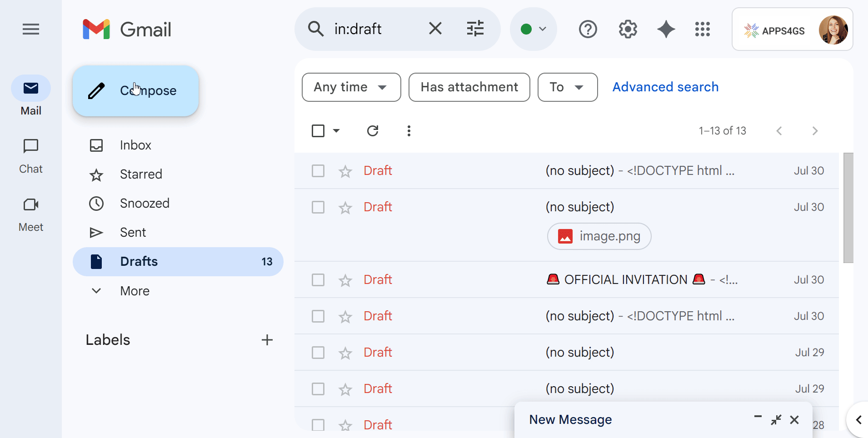Minimize the New Message window
This screenshot has width=868, height=438.
click(x=758, y=417)
